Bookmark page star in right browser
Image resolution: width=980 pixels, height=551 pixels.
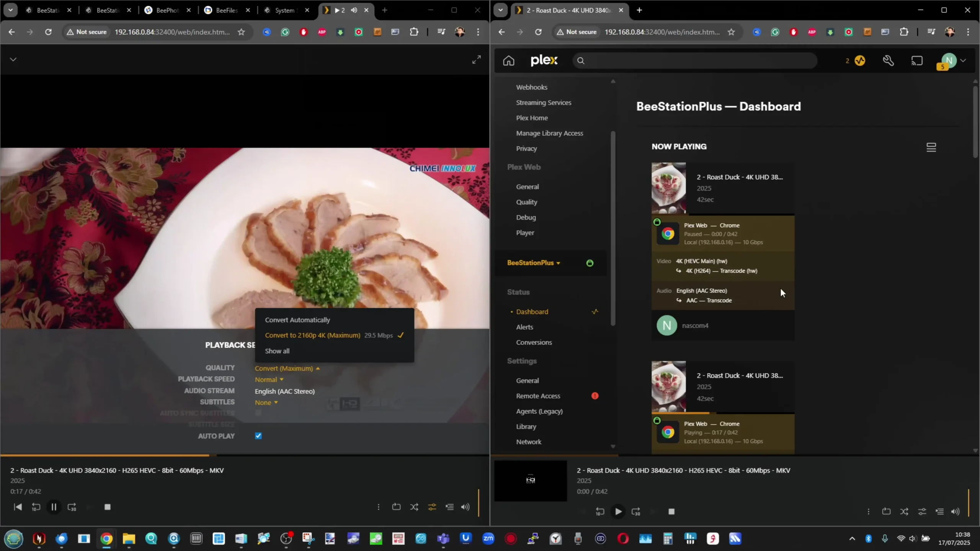click(731, 32)
